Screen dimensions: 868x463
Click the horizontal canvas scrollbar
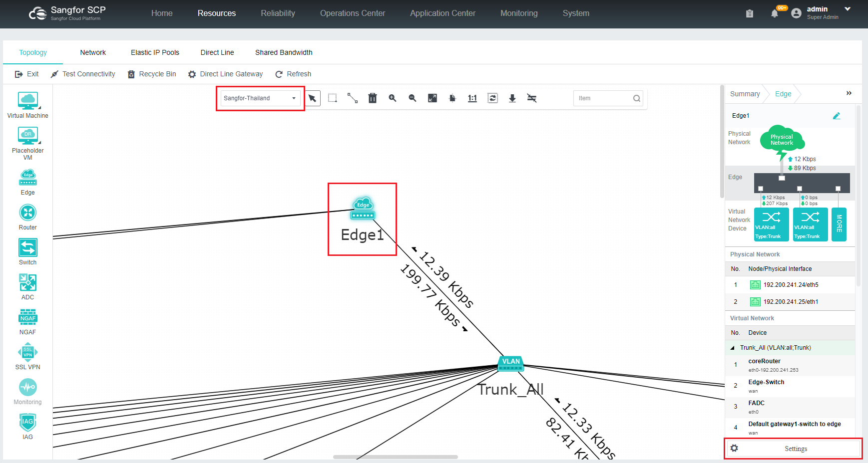(x=396, y=457)
